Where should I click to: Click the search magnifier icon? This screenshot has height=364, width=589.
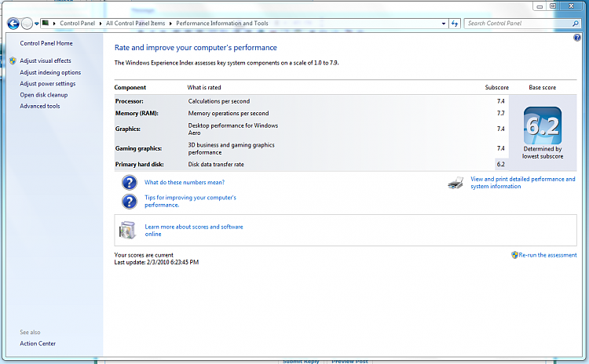point(576,24)
